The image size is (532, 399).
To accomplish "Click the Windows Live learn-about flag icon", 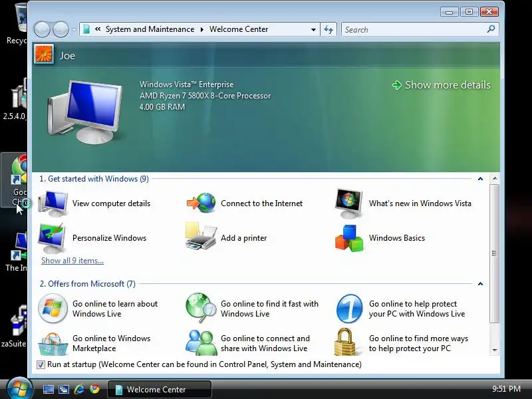I will (x=53, y=309).
